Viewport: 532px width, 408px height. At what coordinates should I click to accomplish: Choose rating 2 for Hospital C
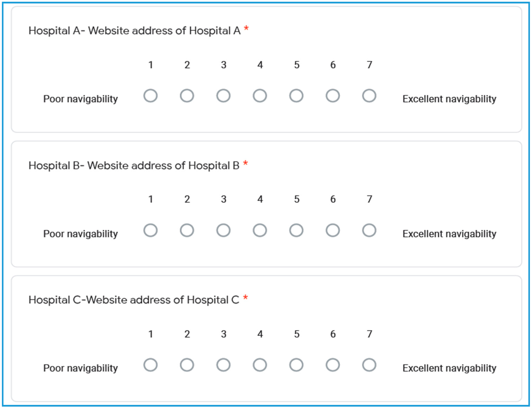187,365
